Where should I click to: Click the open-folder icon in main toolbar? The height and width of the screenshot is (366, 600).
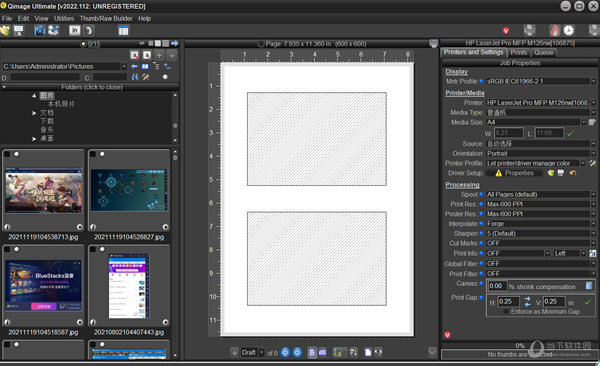coord(5,30)
